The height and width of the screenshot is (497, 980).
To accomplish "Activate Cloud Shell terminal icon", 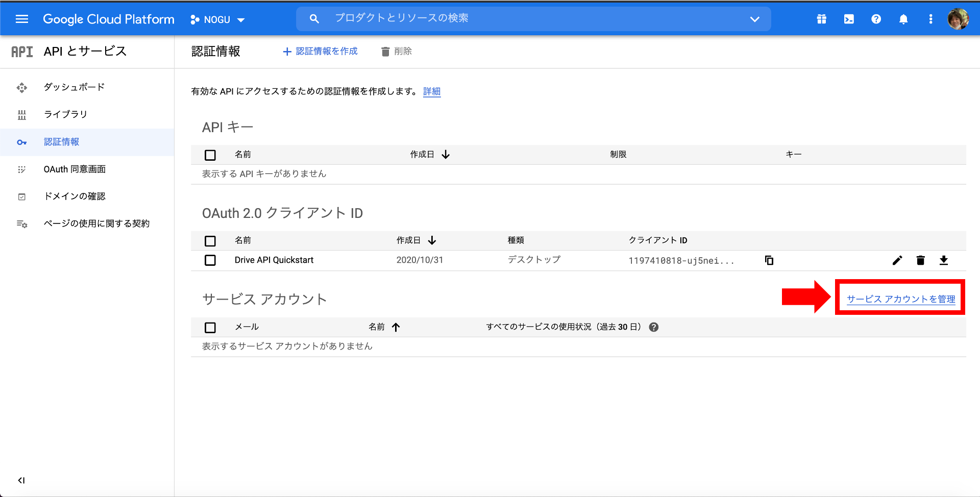I will pos(849,19).
